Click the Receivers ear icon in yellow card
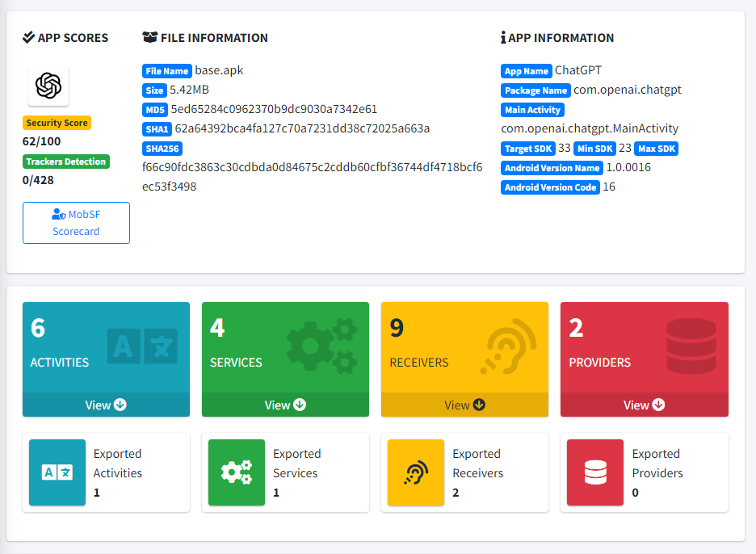Image resolution: width=756 pixels, height=554 pixels. point(508,346)
